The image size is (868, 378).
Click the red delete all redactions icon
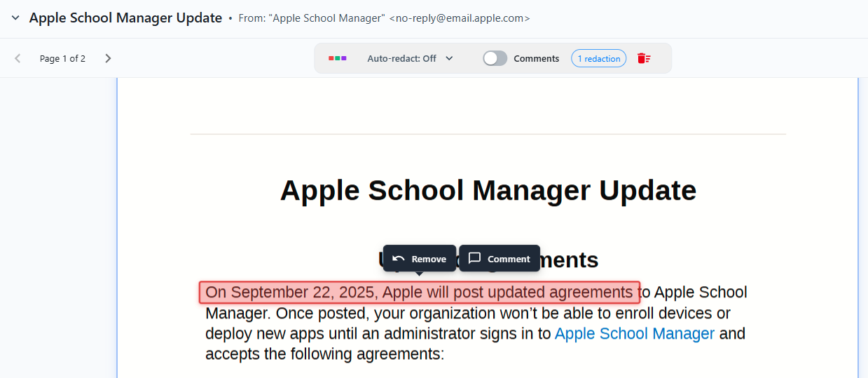[644, 58]
